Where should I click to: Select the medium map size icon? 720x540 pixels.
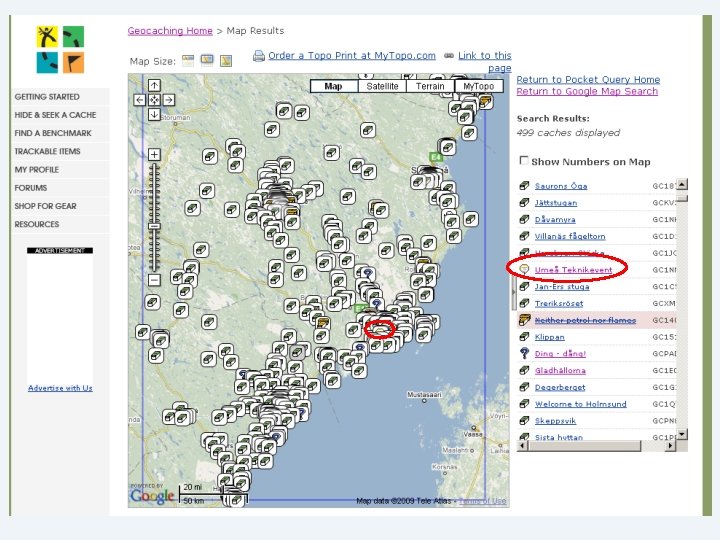207,60
